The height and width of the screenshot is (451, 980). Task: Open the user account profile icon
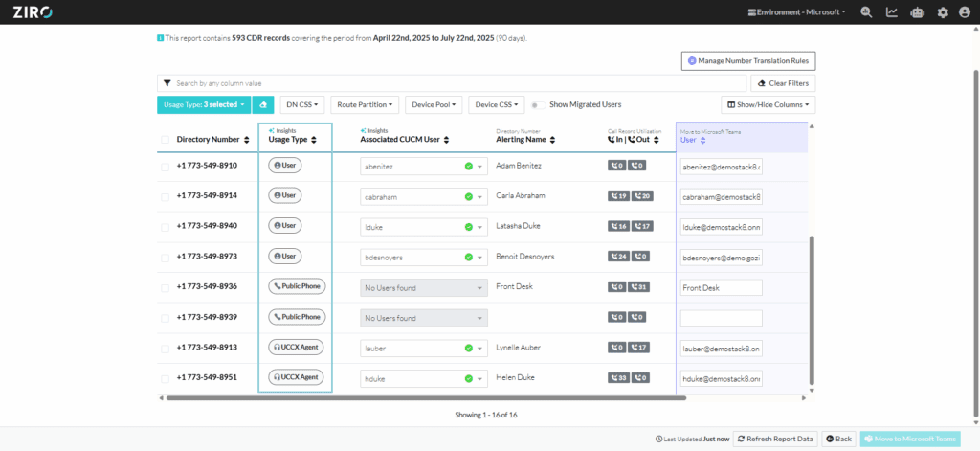965,12
